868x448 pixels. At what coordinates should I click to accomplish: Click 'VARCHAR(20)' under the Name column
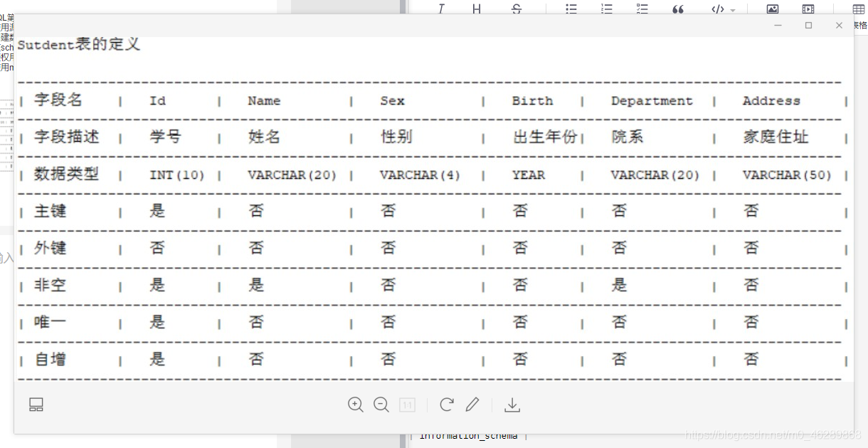coord(292,174)
